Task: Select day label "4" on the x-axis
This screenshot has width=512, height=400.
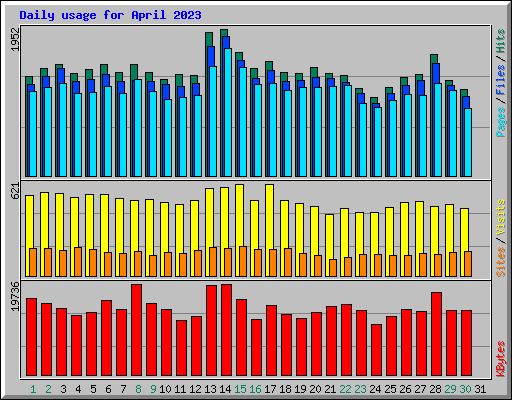Action: click(78, 389)
